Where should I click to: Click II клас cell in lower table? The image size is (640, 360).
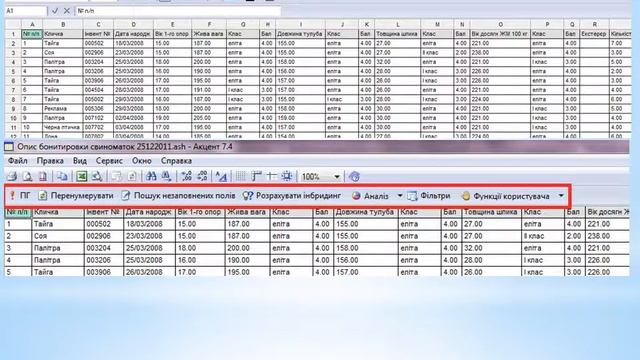tap(543, 236)
